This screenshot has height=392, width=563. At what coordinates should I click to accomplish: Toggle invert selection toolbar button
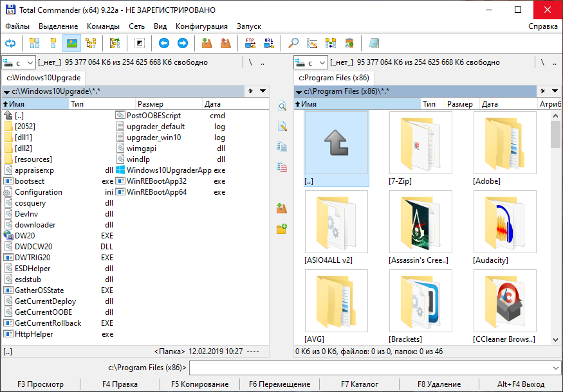coord(140,44)
